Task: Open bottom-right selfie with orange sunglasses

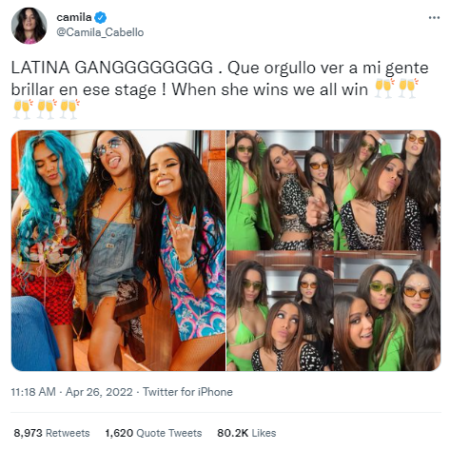Action: coord(387,311)
